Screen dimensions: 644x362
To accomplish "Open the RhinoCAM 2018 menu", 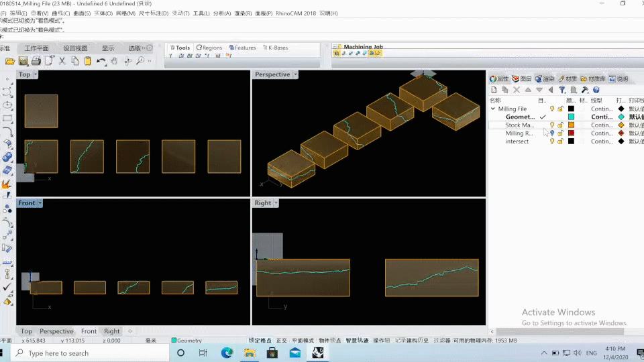I will (x=296, y=13).
